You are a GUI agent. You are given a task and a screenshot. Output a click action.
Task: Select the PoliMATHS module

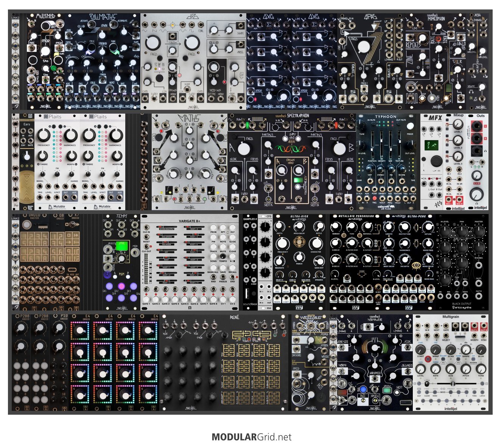point(103,62)
